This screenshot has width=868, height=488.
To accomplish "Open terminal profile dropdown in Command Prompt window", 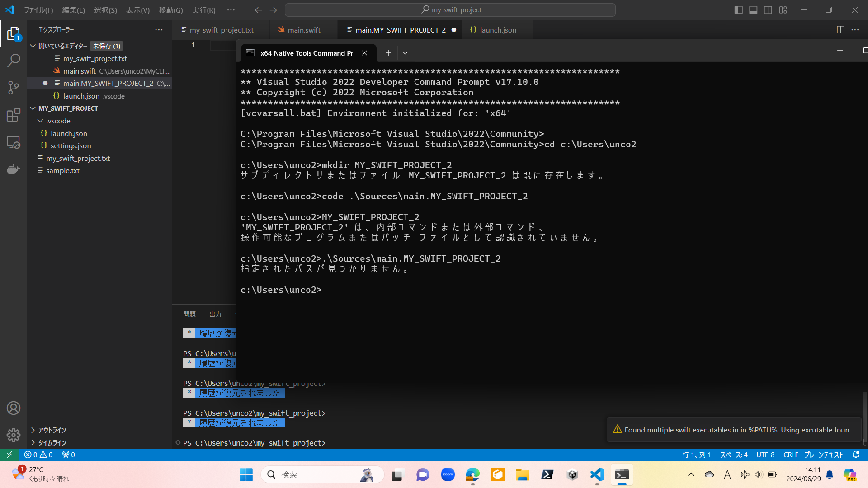I will [405, 53].
